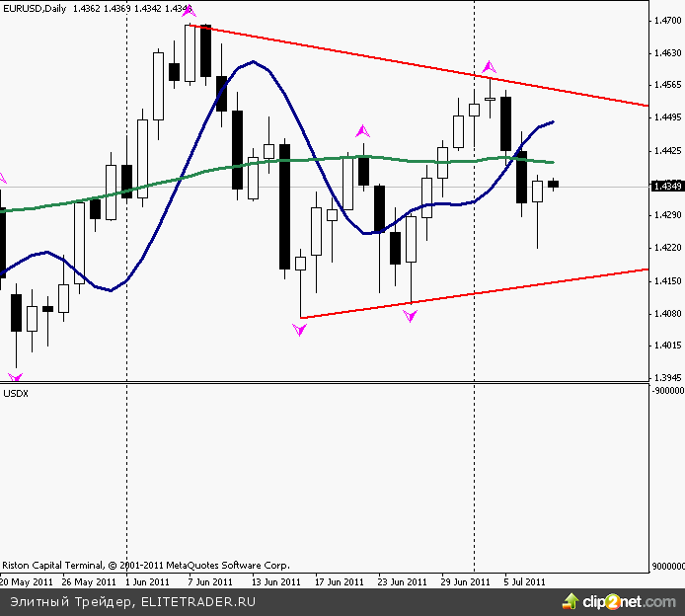Click the dark blue moving average curve
Screen dimensions: 685x616
[257, 62]
